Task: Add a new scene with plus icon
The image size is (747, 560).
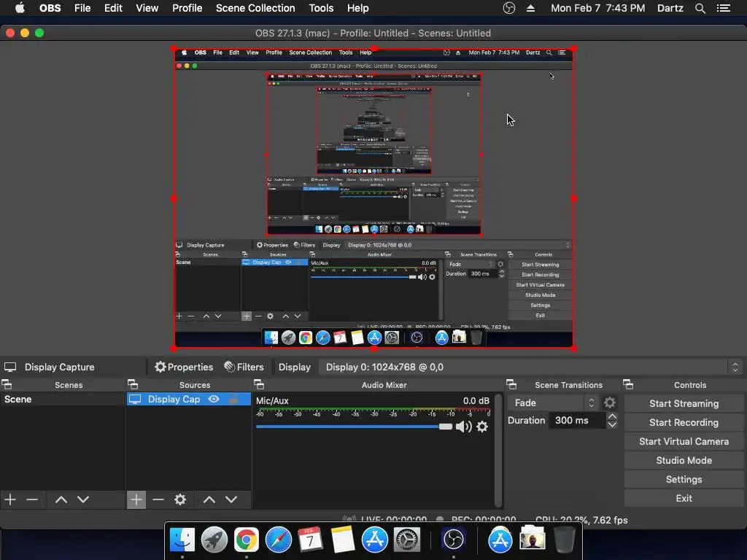Action: coord(10,499)
